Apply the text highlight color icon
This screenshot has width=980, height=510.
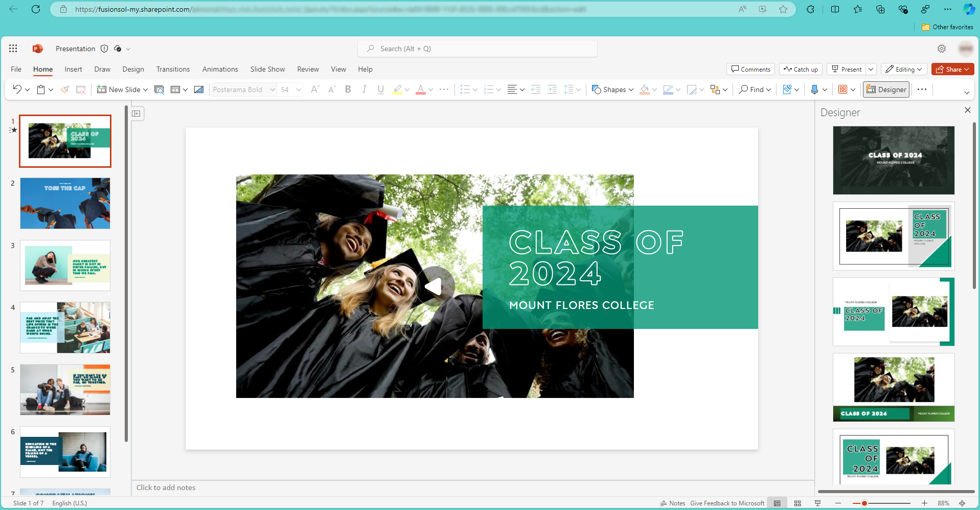pos(397,90)
